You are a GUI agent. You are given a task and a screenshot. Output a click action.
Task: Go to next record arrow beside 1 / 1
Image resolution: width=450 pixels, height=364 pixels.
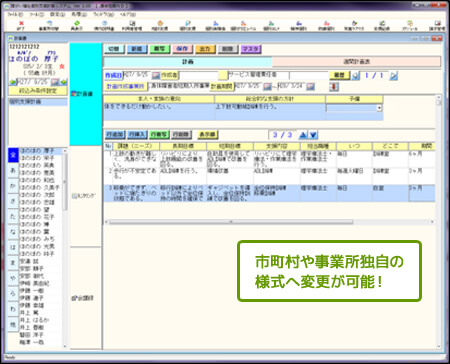[394, 76]
